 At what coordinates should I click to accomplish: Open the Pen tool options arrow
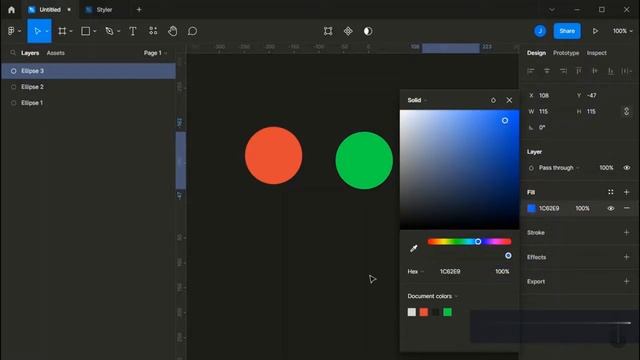(x=119, y=31)
